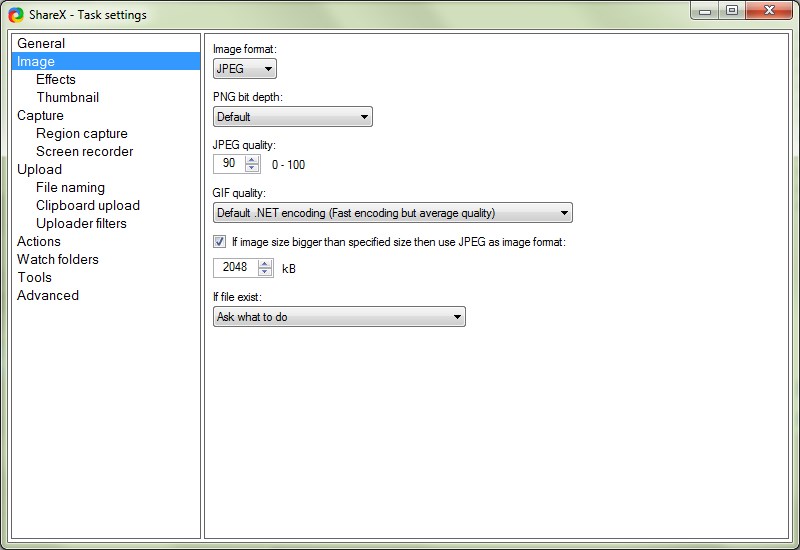Increase JPEG quality with up arrow
This screenshot has width=800, height=550.
click(252, 160)
